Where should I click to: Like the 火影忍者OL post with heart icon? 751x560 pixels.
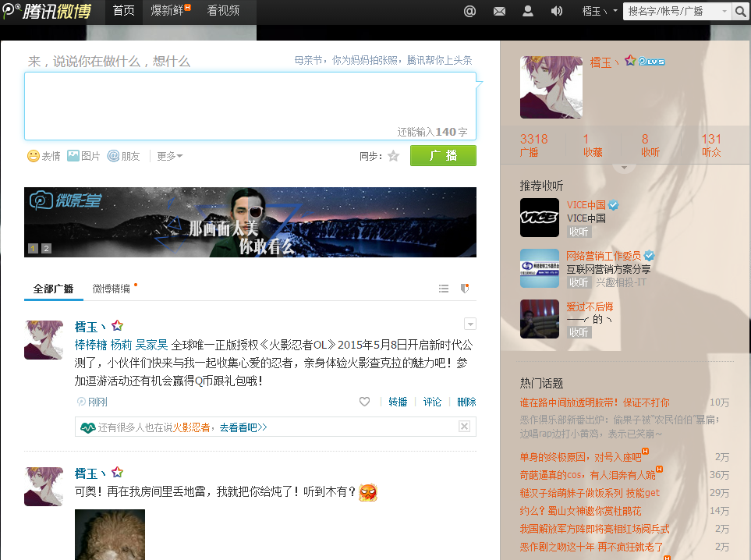[364, 402]
